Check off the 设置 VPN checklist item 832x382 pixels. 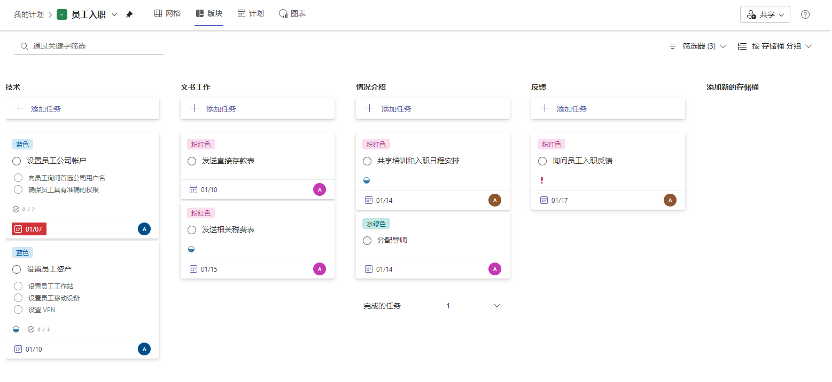19,310
